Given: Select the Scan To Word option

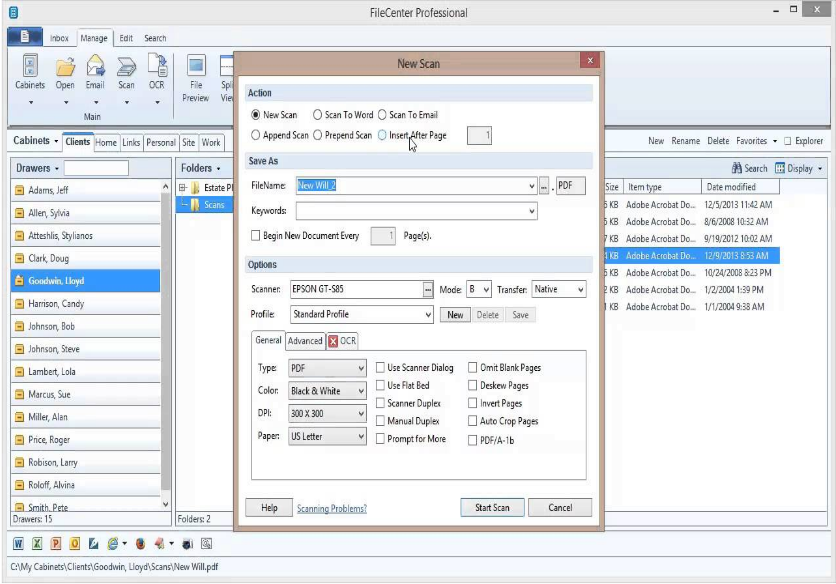Looking at the screenshot, I should [x=317, y=115].
